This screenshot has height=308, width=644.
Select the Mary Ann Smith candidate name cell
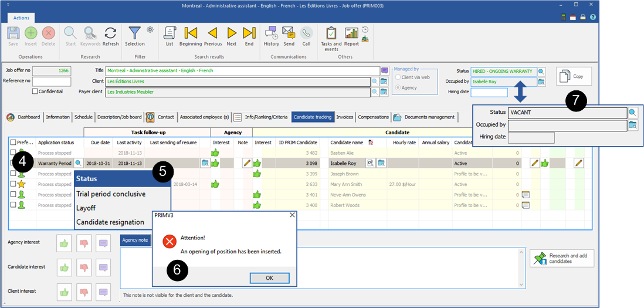click(x=358, y=184)
